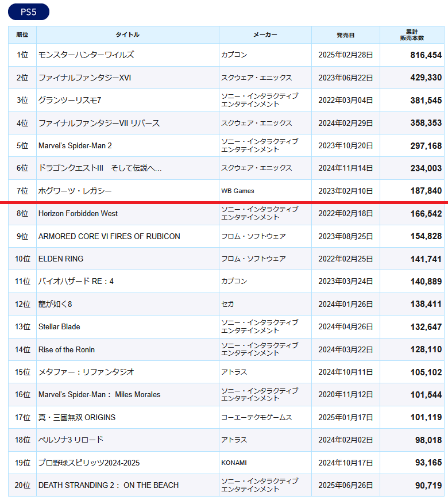This screenshot has height=500, width=448.
Task: Click maker フロム・ソフトウェア in ELDEN RING row
Action: (253, 259)
